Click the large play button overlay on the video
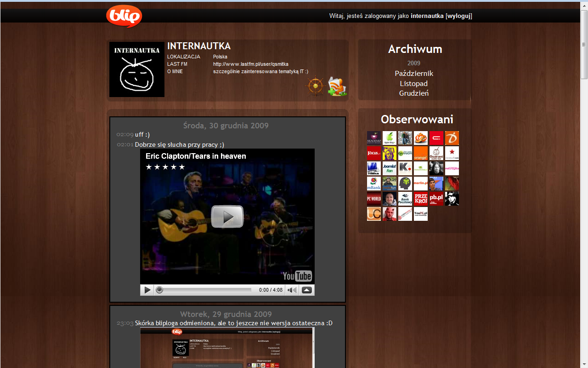This screenshot has width=588, height=368. click(227, 216)
